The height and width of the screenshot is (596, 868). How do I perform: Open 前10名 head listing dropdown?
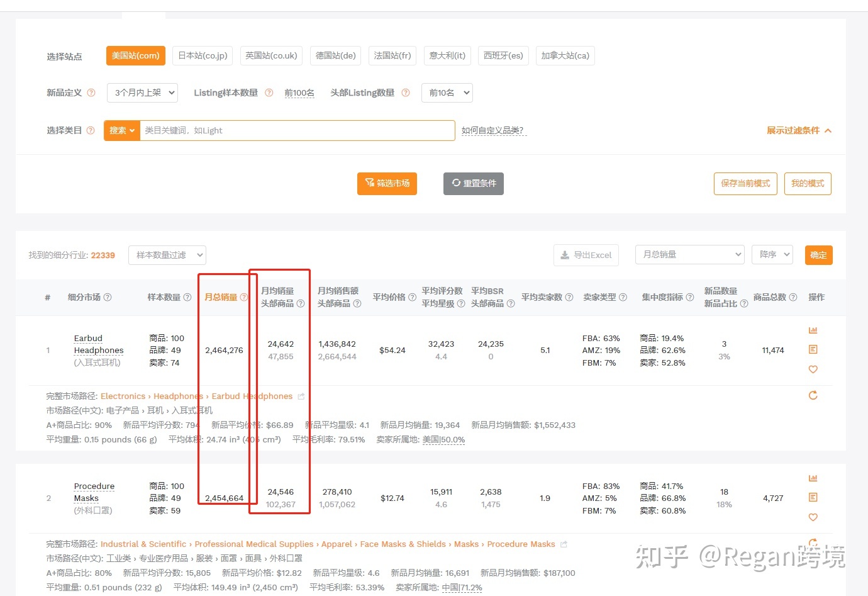(x=447, y=93)
